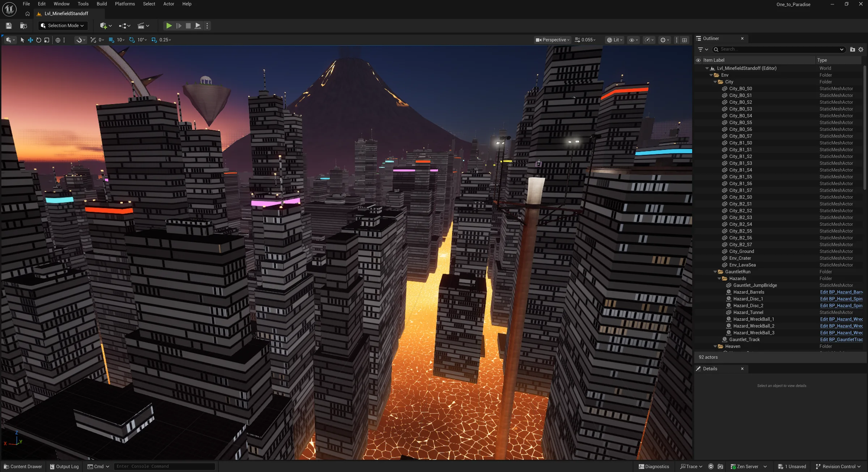Toggle rotation snapping icon

(x=132, y=40)
